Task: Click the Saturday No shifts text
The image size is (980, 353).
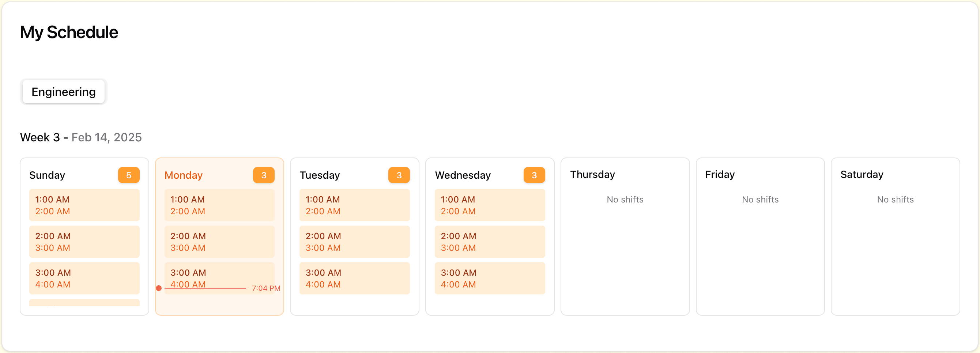Action: click(895, 200)
